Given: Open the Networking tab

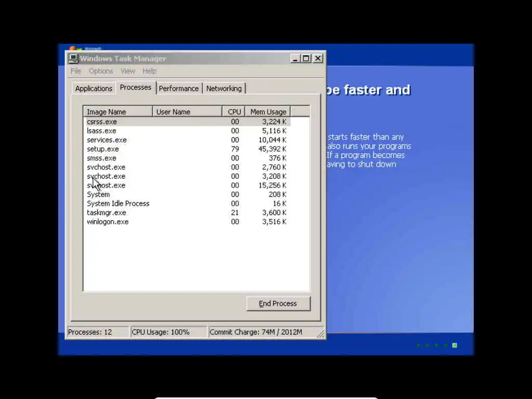Looking at the screenshot, I should [x=224, y=88].
